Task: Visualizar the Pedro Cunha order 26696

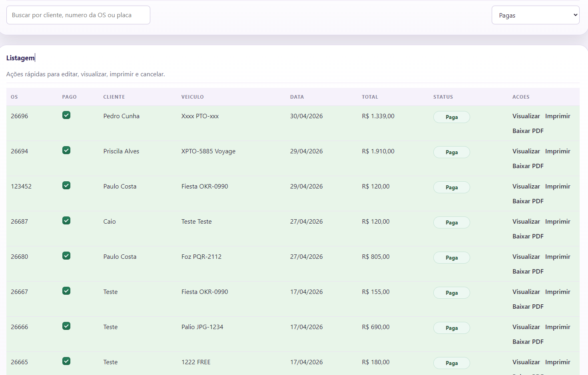Action: 526,116
